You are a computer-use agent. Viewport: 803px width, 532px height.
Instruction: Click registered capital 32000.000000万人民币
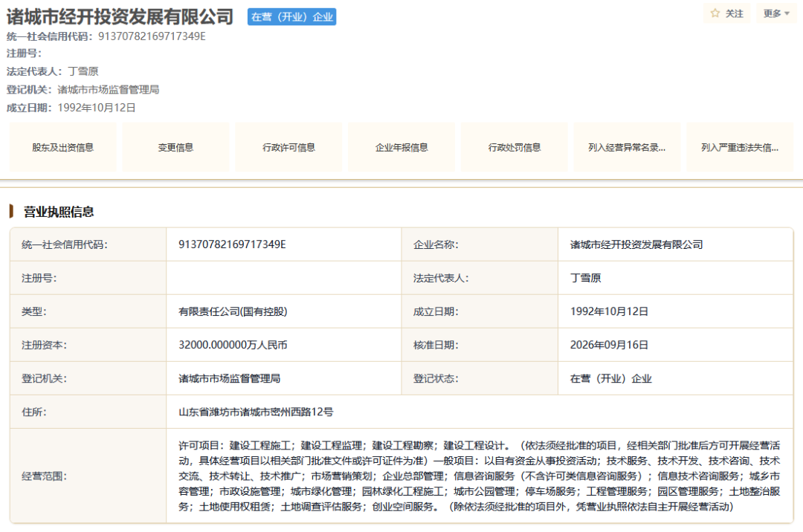[x=233, y=346]
